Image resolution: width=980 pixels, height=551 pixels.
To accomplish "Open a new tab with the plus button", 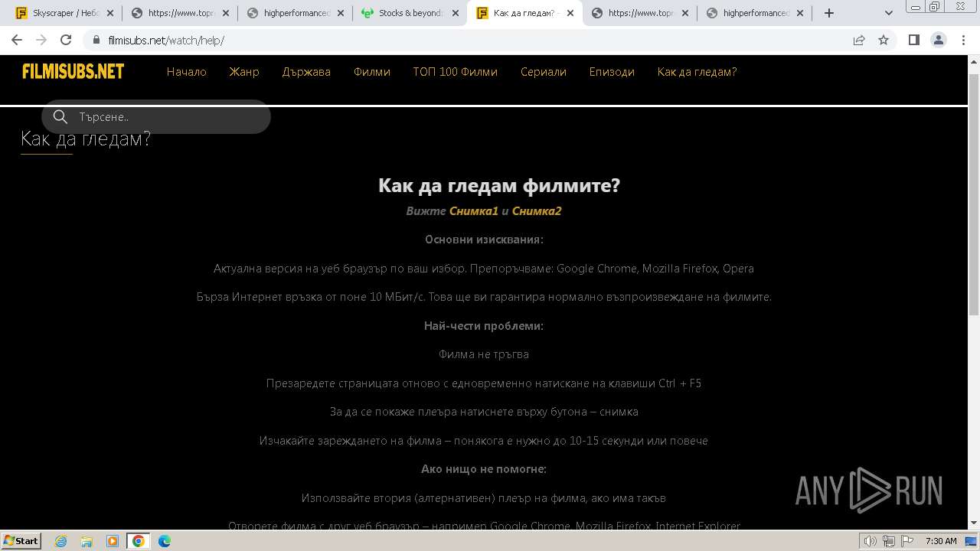I will [x=829, y=13].
